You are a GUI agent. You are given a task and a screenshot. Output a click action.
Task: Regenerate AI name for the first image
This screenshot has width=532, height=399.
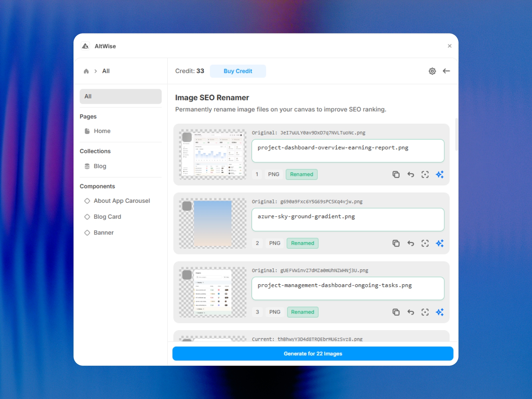click(x=440, y=174)
